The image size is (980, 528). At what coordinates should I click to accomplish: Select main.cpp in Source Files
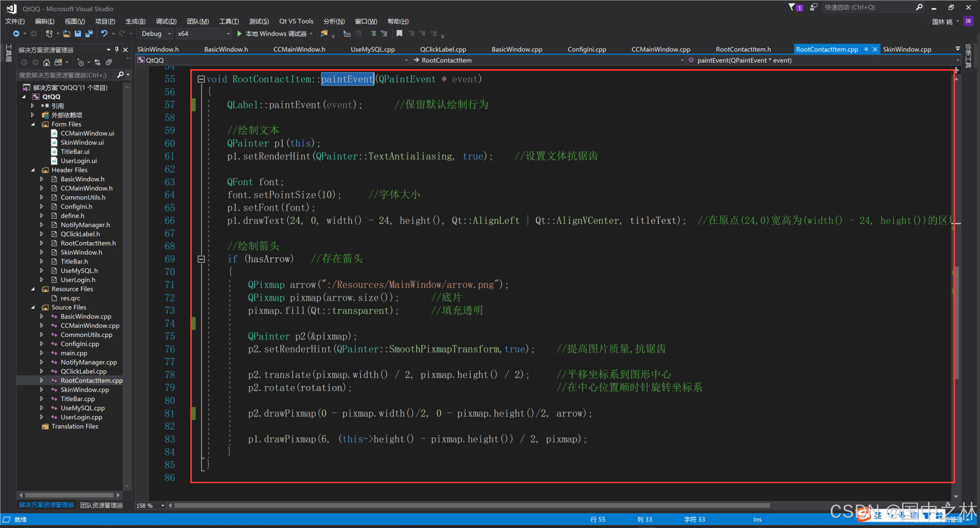(x=74, y=353)
